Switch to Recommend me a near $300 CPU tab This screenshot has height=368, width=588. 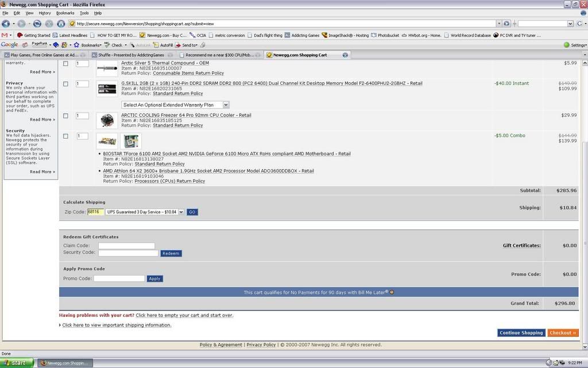tap(220, 55)
